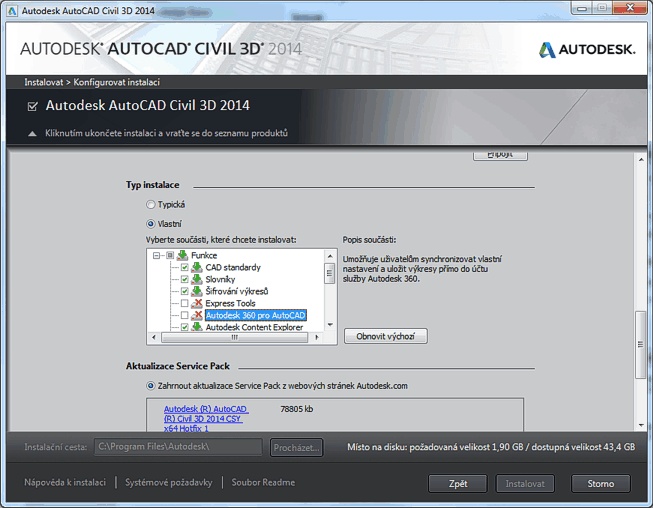653x508 pixels.
Task: Click the partially visible Připojit button
Action: [x=500, y=156]
